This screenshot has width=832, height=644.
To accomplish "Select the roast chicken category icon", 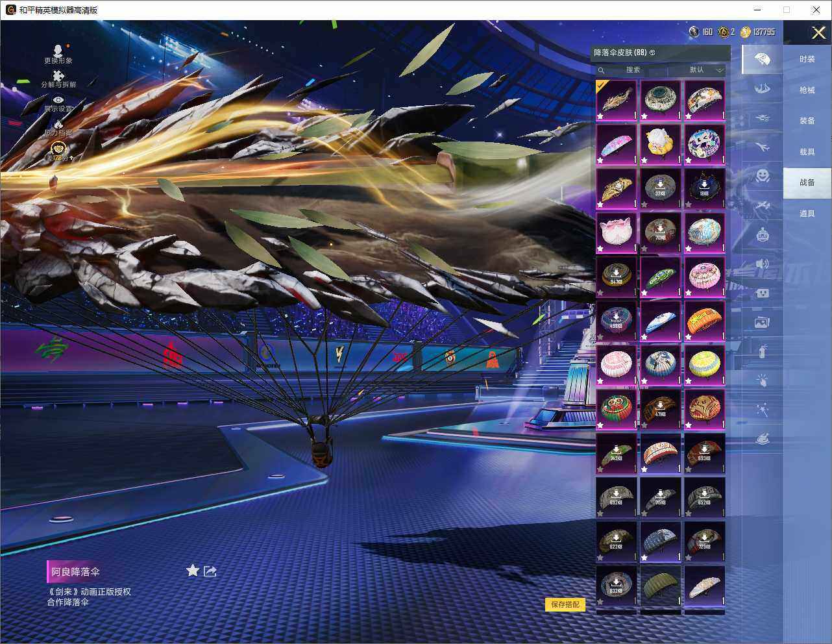I will 763,440.
